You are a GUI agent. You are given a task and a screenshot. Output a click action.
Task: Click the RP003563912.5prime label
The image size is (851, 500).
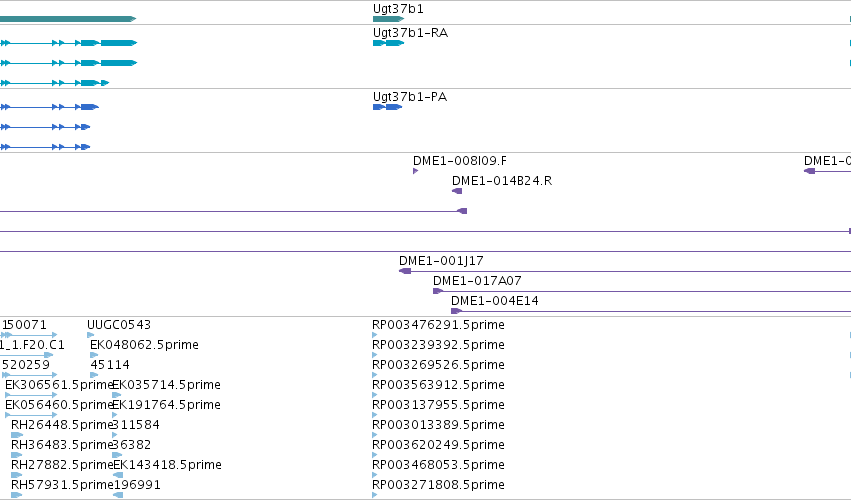[438, 385]
